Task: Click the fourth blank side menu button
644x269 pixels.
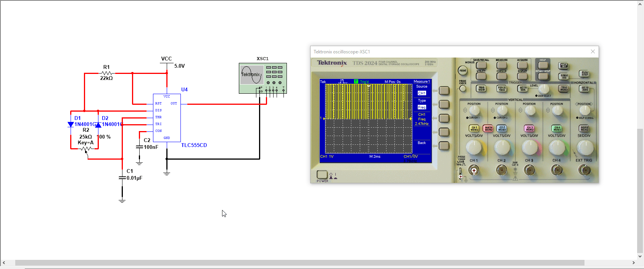Action: [x=444, y=132]
